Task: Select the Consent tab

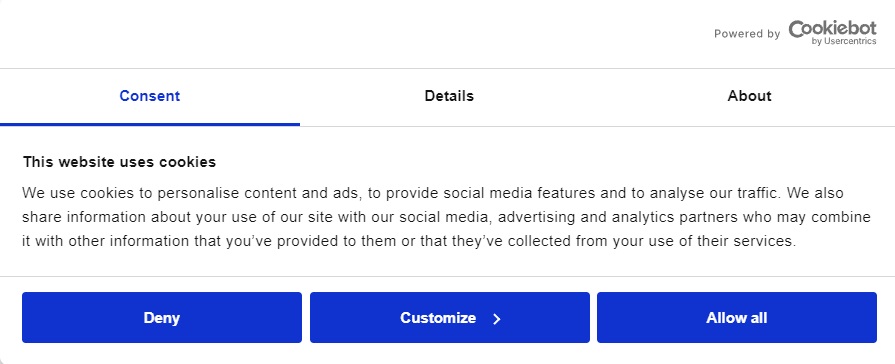Action: click(150, 96)
